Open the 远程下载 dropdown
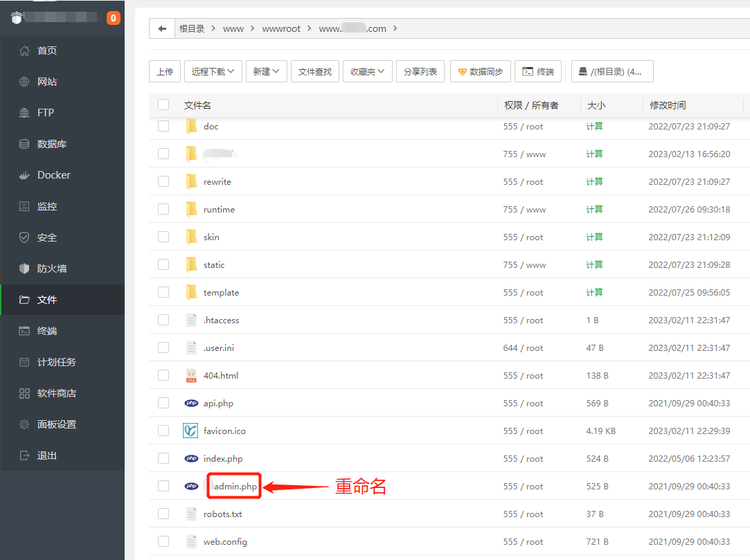The image size is (750, 560). 213,72
